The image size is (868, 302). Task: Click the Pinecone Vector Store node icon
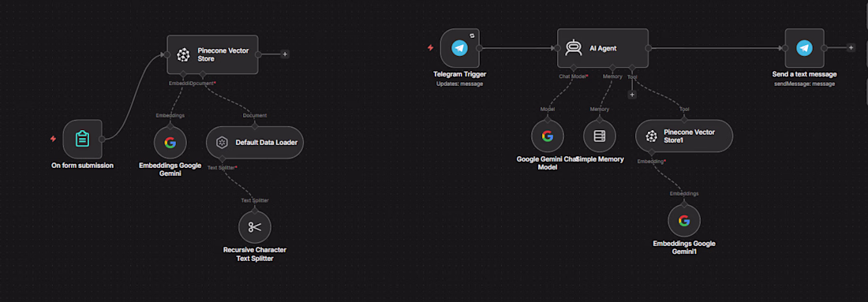pos(183,54)
